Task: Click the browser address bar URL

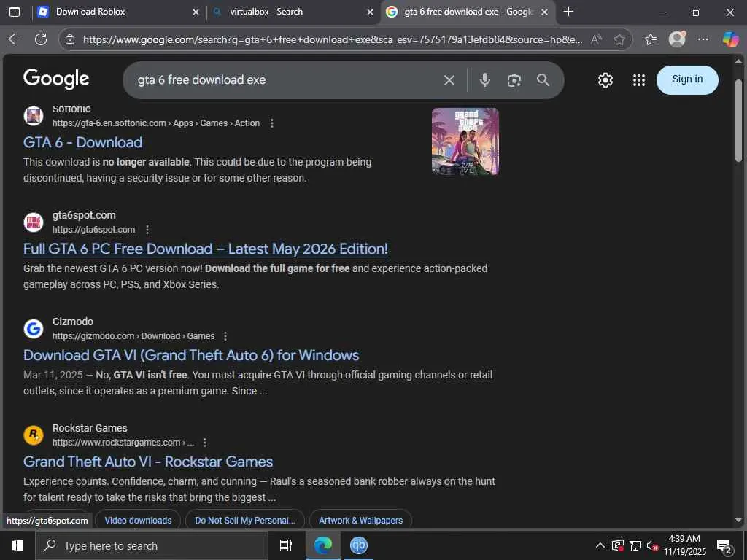Action: point(333,39)
